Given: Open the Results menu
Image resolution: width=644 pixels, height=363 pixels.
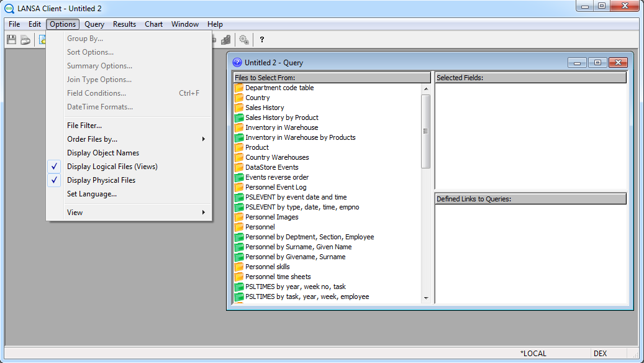Looking at the screenshot, I should (x=124, y=24).
